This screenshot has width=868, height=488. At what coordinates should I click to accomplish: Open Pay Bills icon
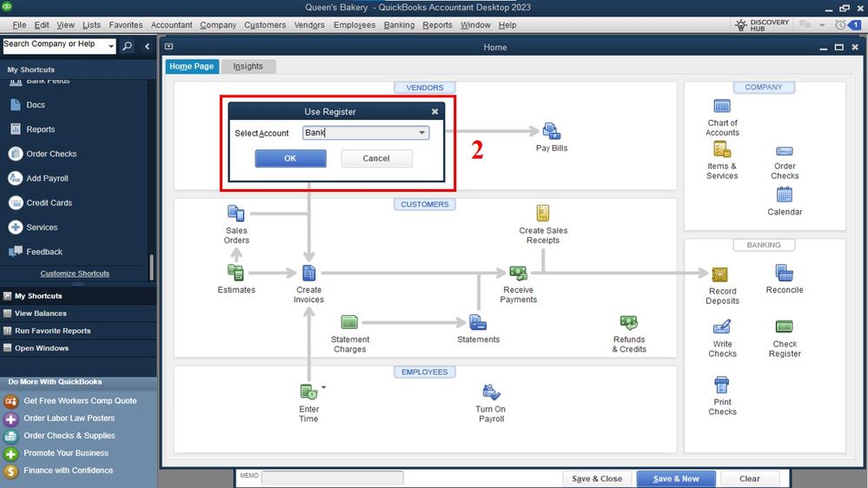coord(552,132)
